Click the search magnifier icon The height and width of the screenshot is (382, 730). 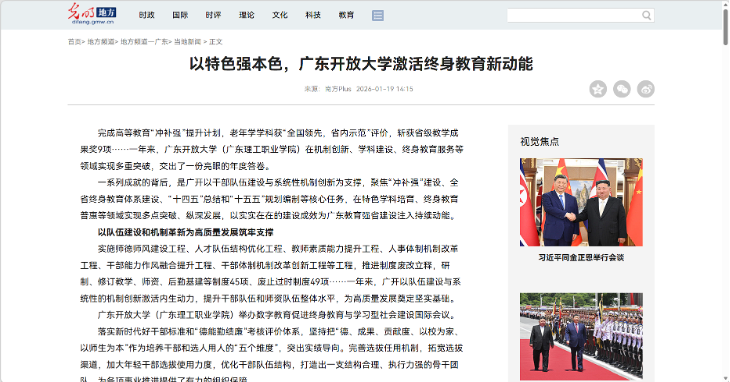pos(646,15)
